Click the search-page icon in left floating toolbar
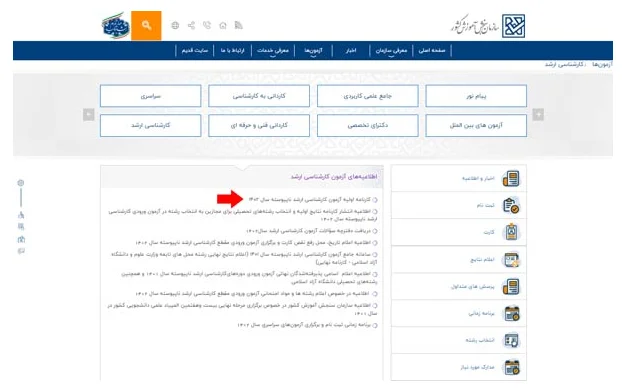The image size is (622, 391). (21, 227)
